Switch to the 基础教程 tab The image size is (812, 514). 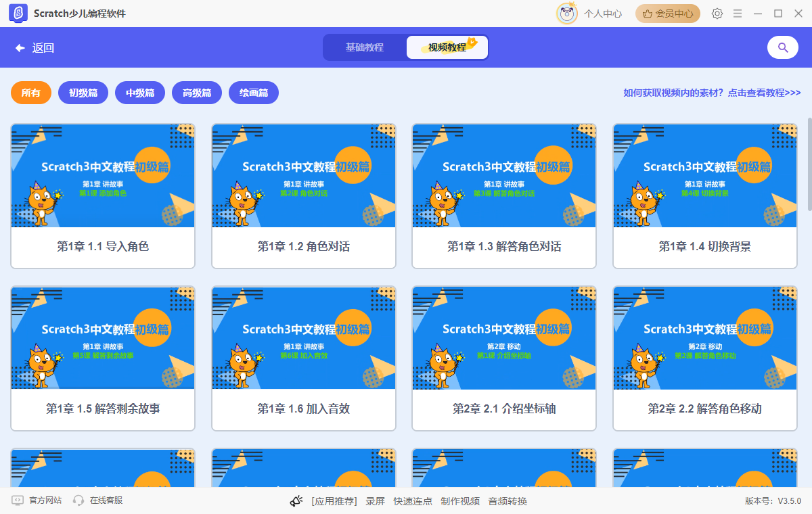pos(365,47)
